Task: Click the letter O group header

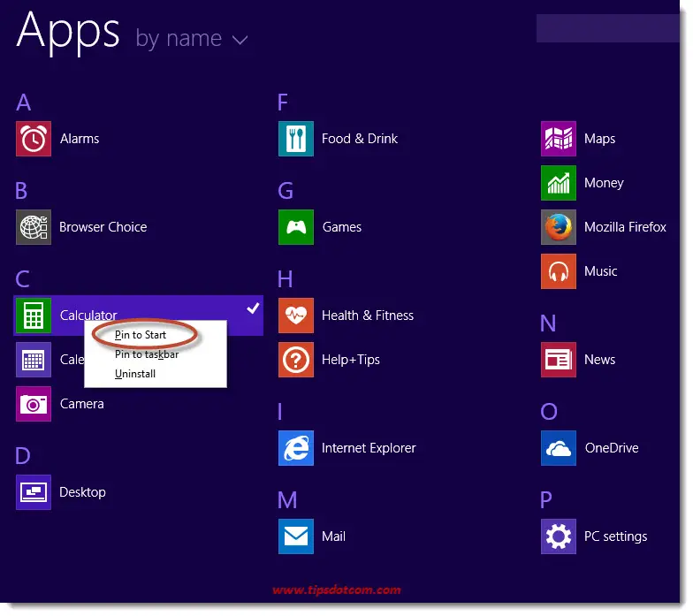Action: (x=549, y=412)
